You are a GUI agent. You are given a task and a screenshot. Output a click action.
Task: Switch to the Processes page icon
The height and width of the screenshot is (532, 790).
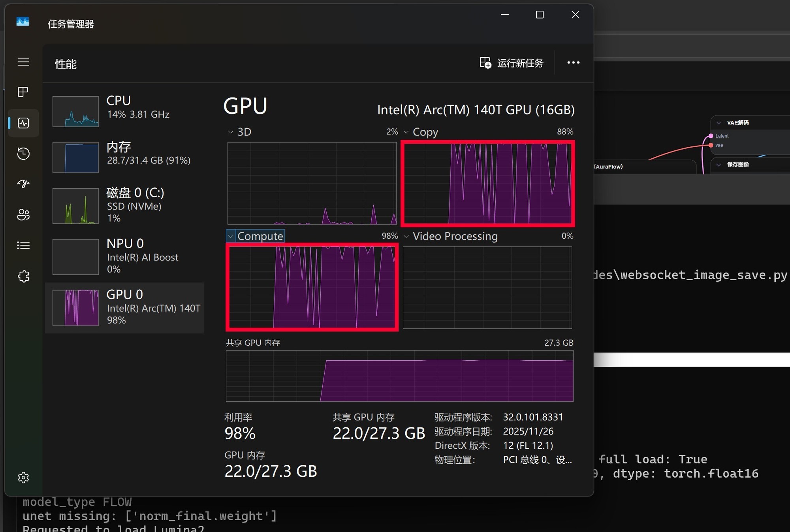pos(23,92)
